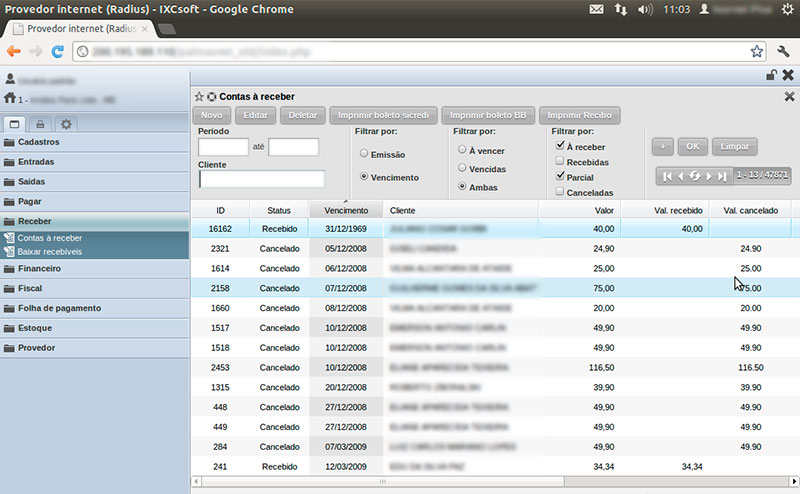Open the mail indicator in system tray

pos(596,9)
